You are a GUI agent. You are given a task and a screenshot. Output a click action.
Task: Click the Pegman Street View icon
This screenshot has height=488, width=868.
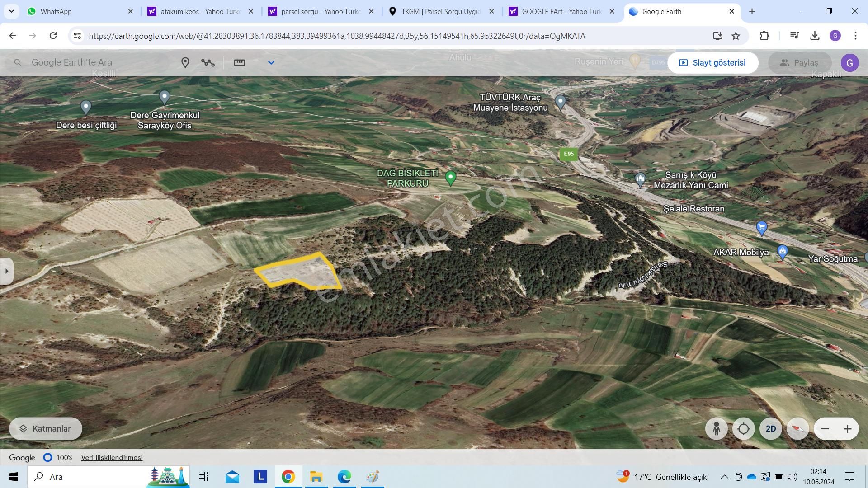tap(717, 428)
